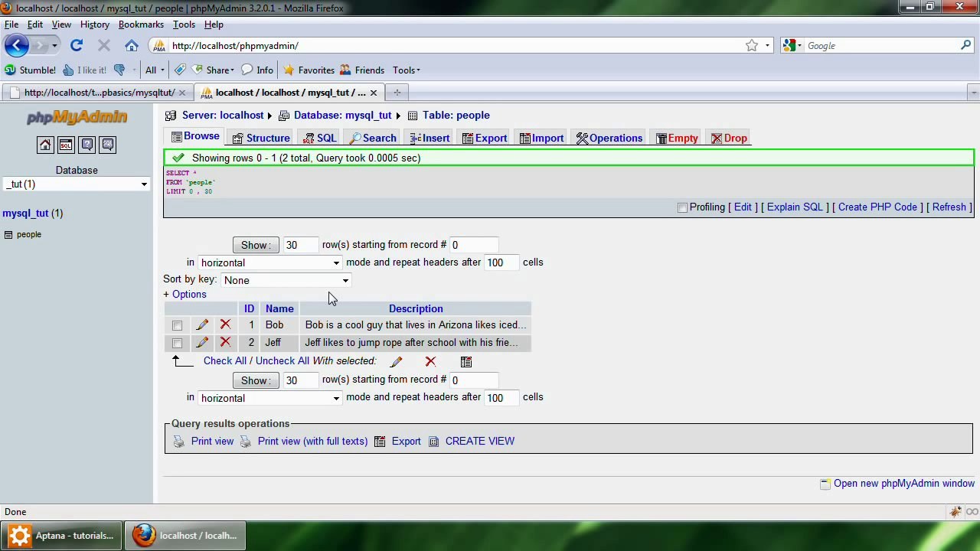This screenshot has width=980, height=551.
Task: Open new browser tab plus icon
Action: click(397, 93)
